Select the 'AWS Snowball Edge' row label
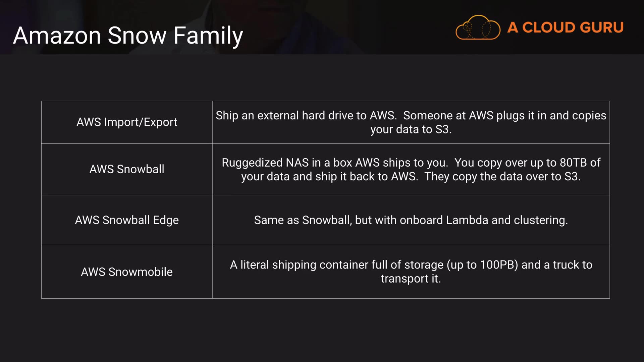644x362 pixels. [x=127, y=220]
